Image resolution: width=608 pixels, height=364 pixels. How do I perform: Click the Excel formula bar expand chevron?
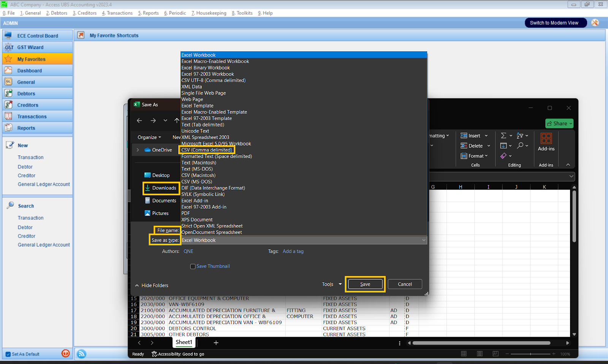click(x=571, y=176)
